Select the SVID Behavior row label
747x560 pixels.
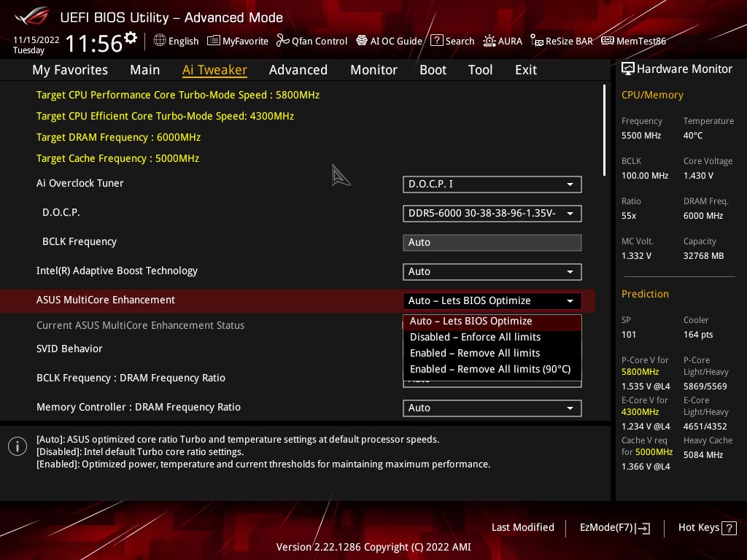(69, 349)
